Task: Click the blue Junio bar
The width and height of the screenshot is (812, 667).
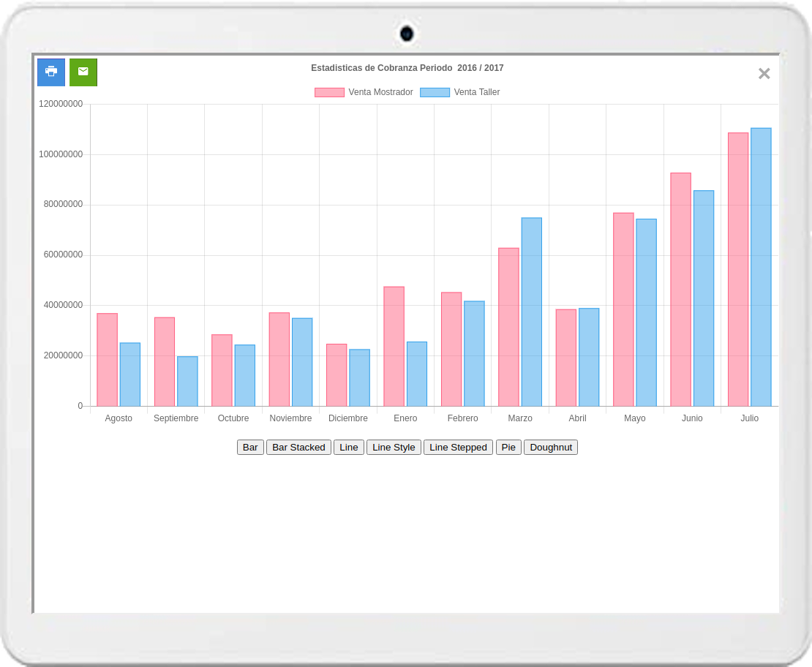Action: [x=704, y=298]
